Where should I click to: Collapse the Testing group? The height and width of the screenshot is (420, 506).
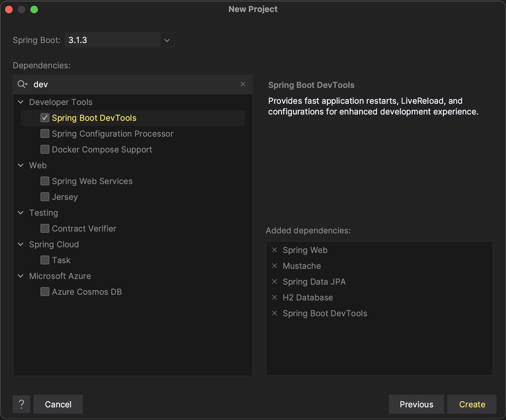coord(21,213)
